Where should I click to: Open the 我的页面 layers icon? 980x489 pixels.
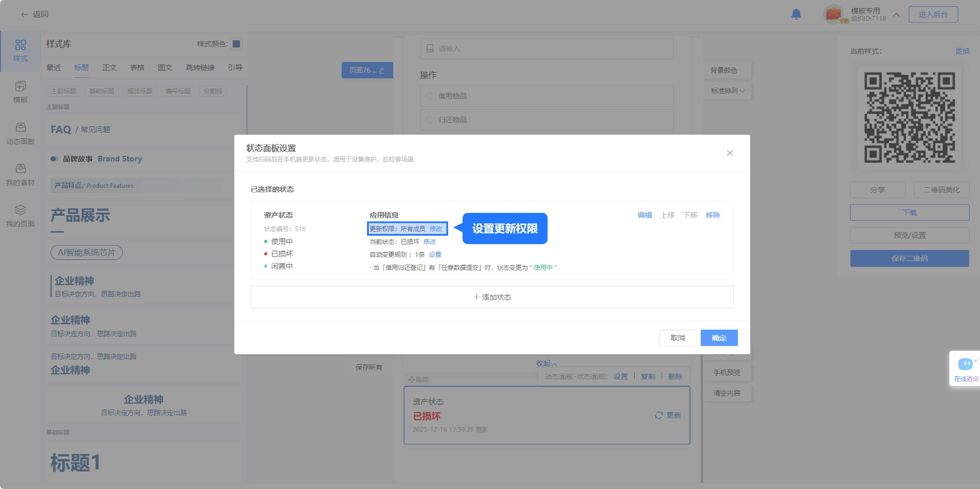pyautogui.click(x=21, y=210)
